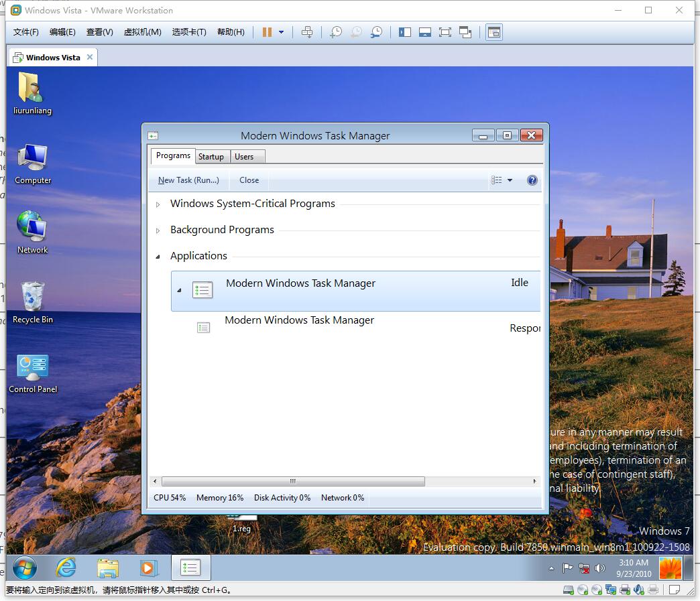Open the 选项卡(T) menu
This screenshot has width=700, height=601.
[189, 32]
